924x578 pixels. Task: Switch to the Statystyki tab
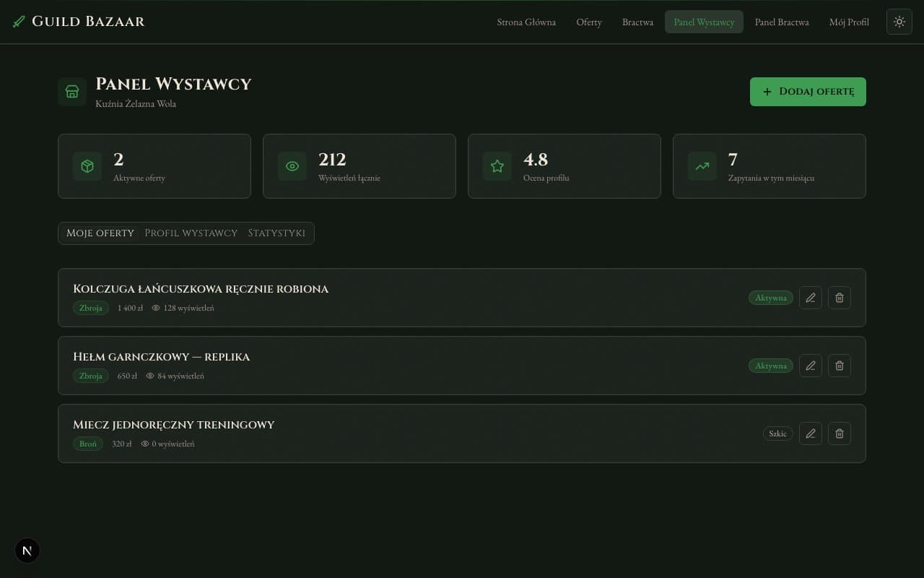click(276, 233)
